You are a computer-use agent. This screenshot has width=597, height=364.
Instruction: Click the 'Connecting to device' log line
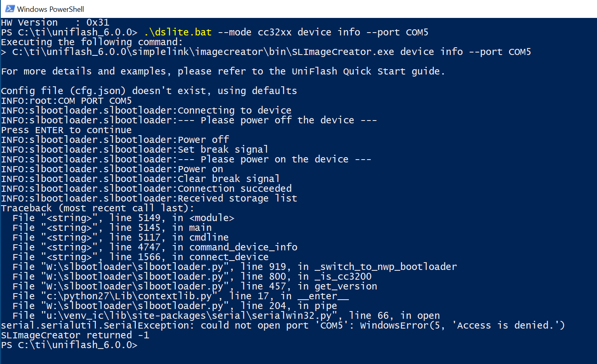tap(146, 110)
